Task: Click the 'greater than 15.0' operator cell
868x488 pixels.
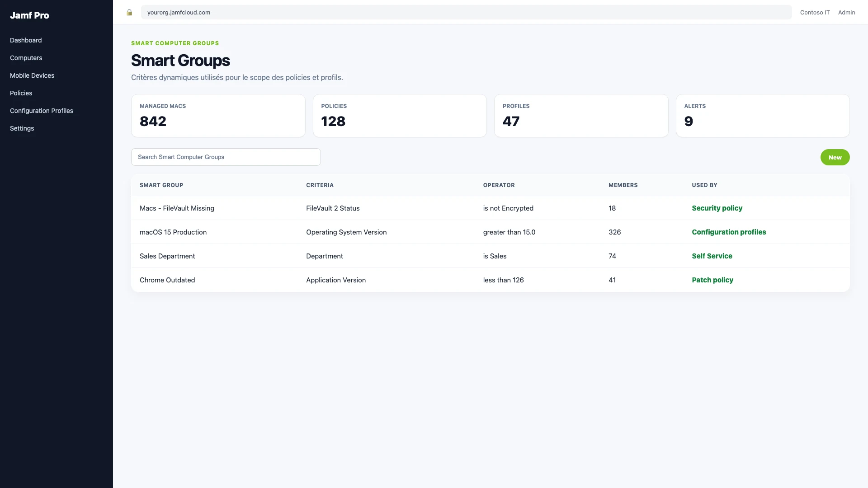Action: [x=509, y=232]
